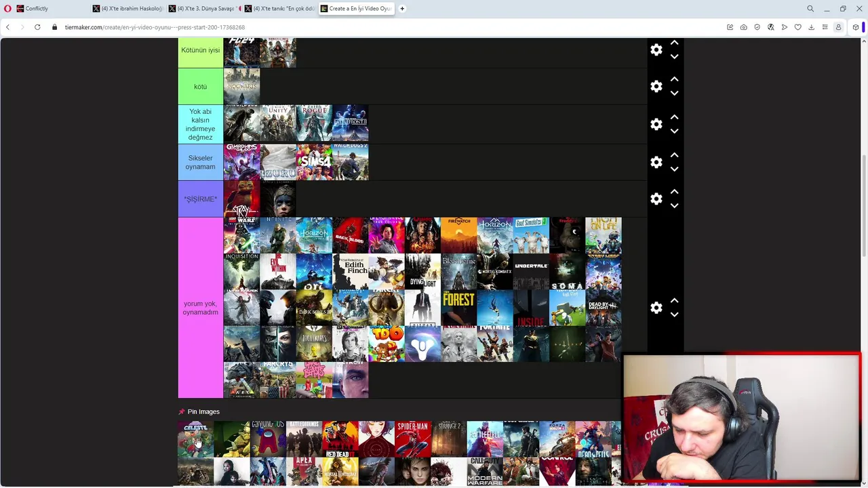Click Yok abi kalsın indirmeye değmez label

pyautogui.click(x=200, y=124)
